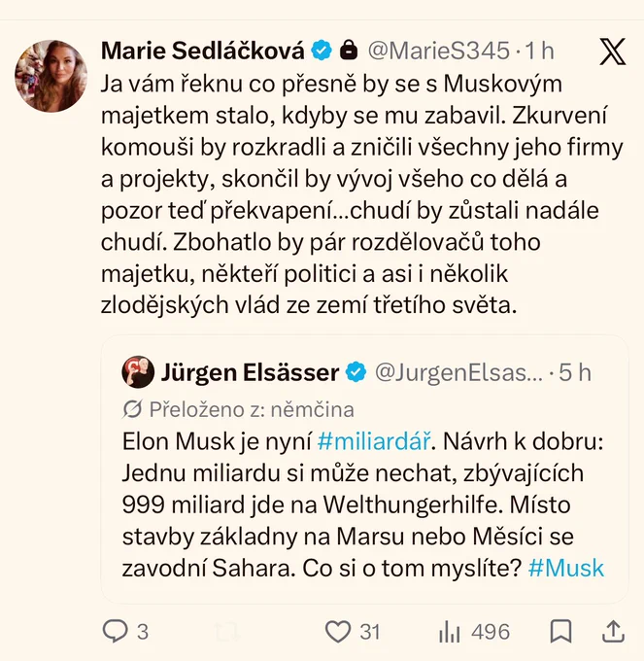Click Marie Sedláčková's verified badge
The image size is (644, 661).
pos(322,51)
